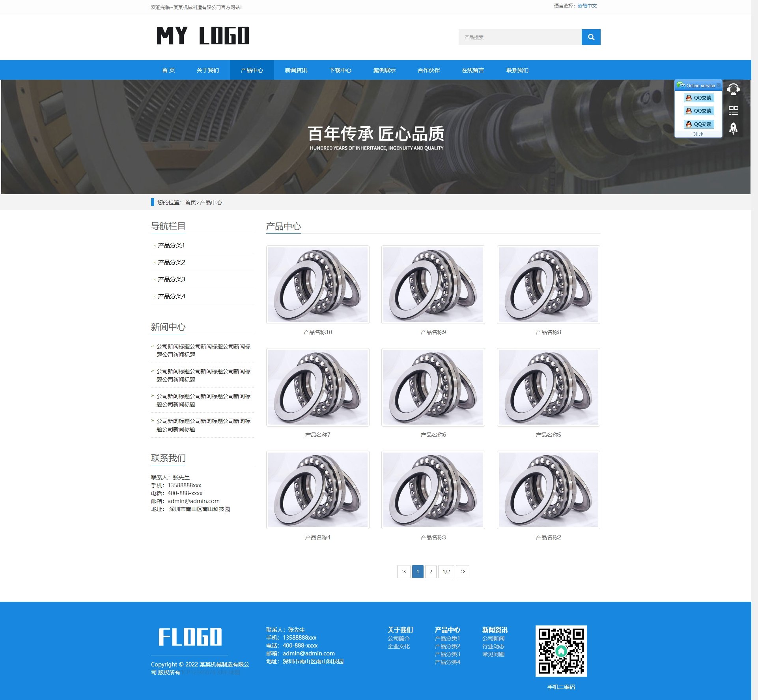Open the 关于我们 navigation menu
Image resolution: width=758 pixels, height=700 pixels.
coord(207,70)
